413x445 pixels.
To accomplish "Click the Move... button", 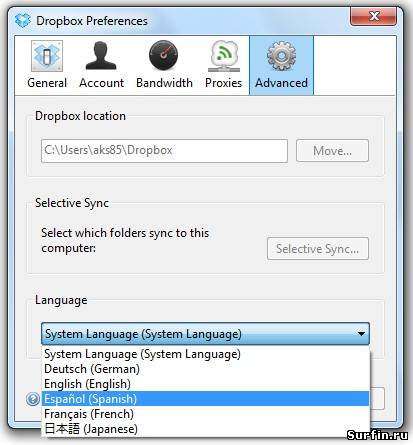I will pos(332,151).
